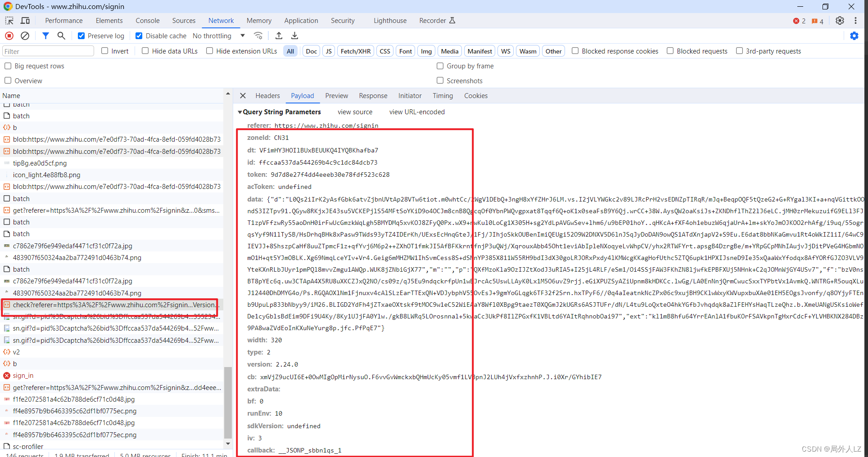
Task: Filter requests by WS type
Action: coord(506,51)
